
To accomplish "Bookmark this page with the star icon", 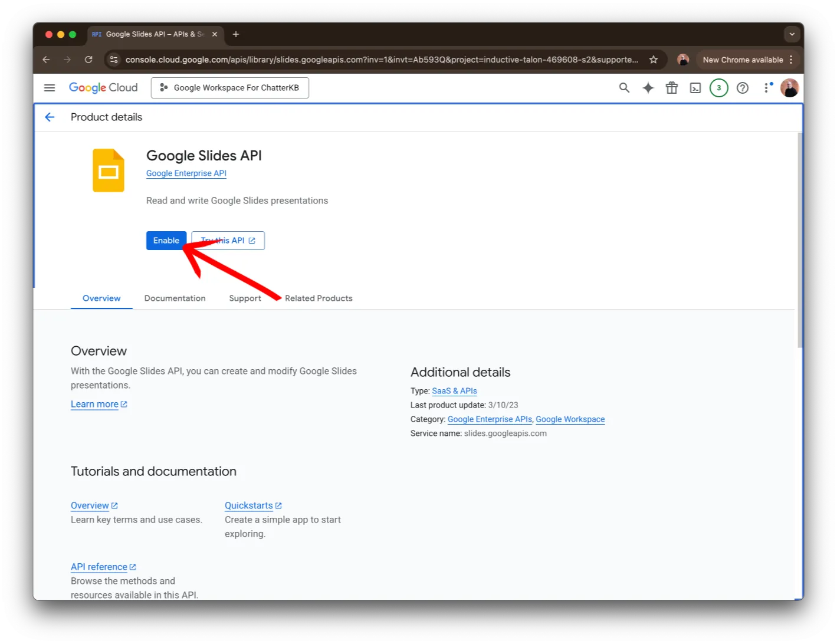I will pyautogui.click(x=654, y=60).
